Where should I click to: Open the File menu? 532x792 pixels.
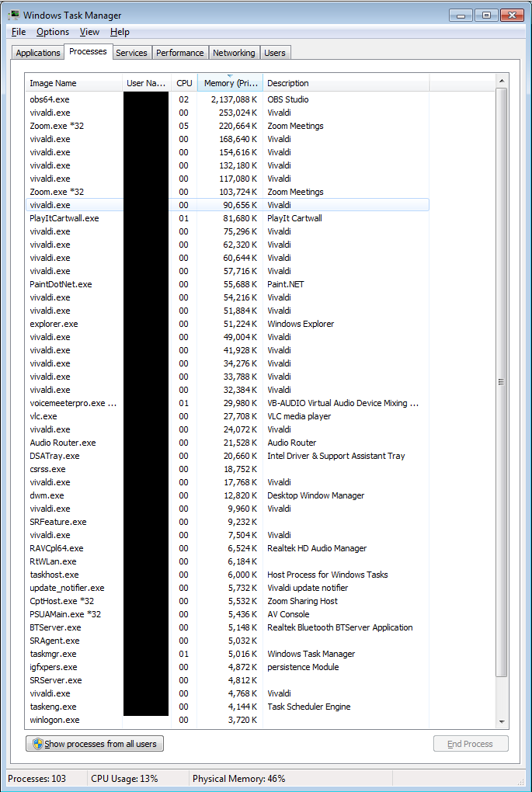tap(18, 32)
